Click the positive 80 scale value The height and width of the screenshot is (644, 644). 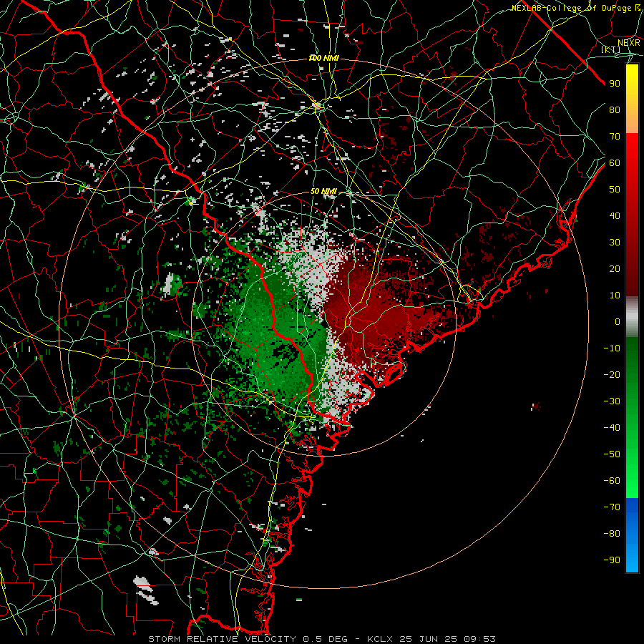pos(615,109)
